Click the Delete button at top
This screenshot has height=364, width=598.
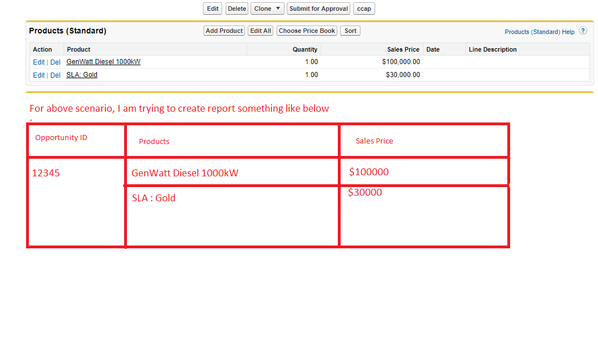point(237,9)
